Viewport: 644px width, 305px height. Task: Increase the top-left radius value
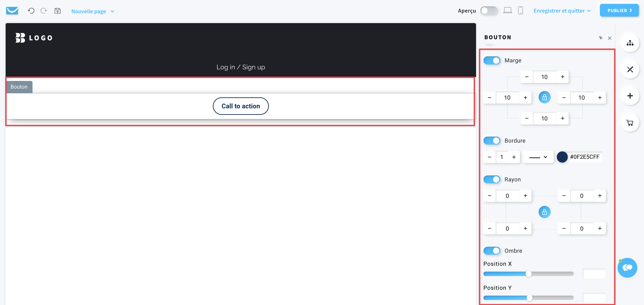click(526, 196)
